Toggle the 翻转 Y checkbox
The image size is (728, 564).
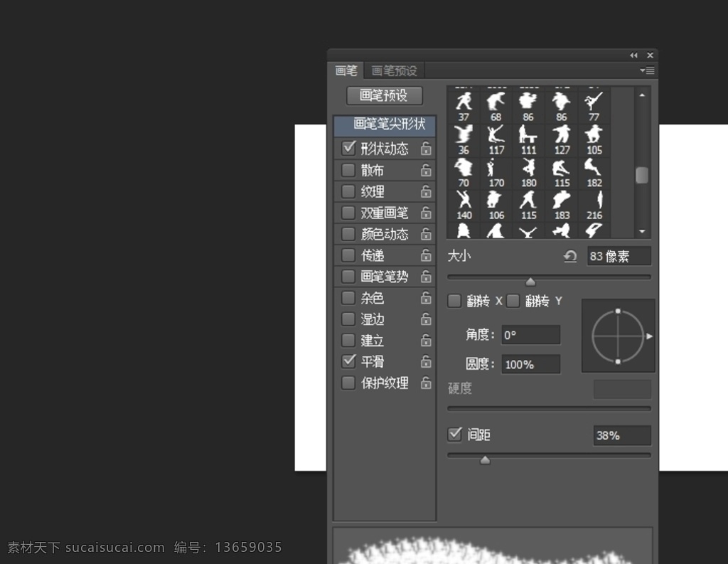click(x=513, y=301)
